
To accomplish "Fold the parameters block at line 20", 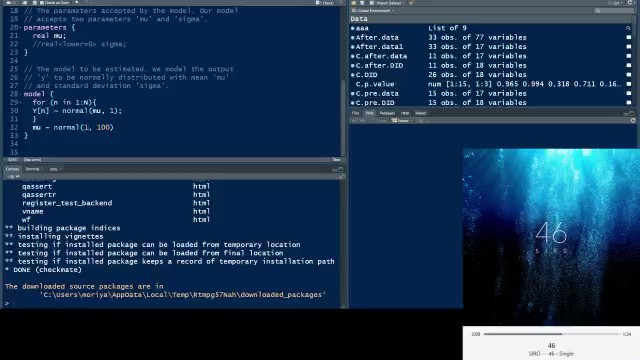I will (20, 27).
